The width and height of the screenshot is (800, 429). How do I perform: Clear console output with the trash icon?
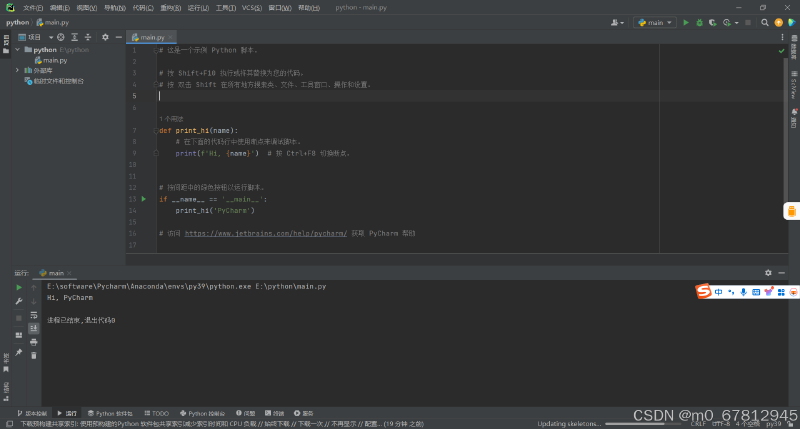click(x=34, y=355)
